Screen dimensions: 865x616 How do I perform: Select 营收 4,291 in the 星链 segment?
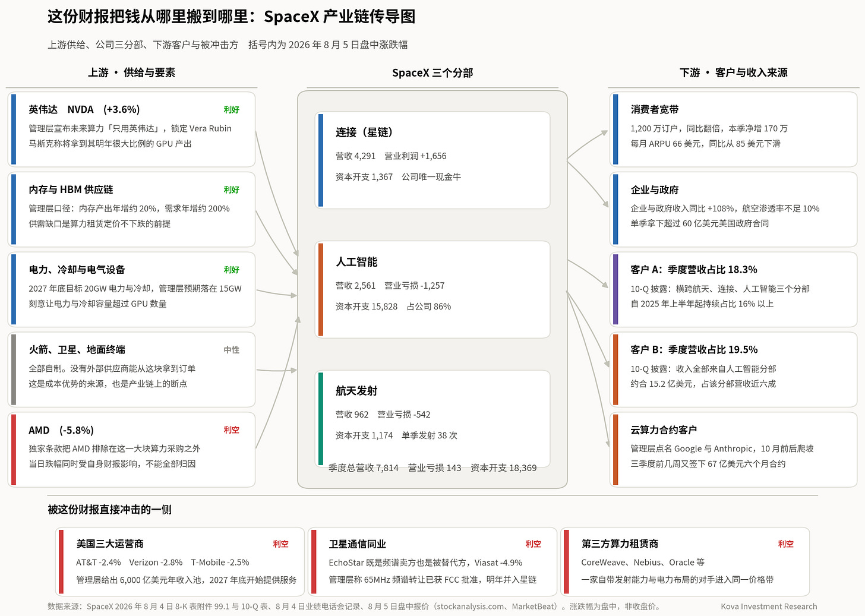click(x=355, y=156)
